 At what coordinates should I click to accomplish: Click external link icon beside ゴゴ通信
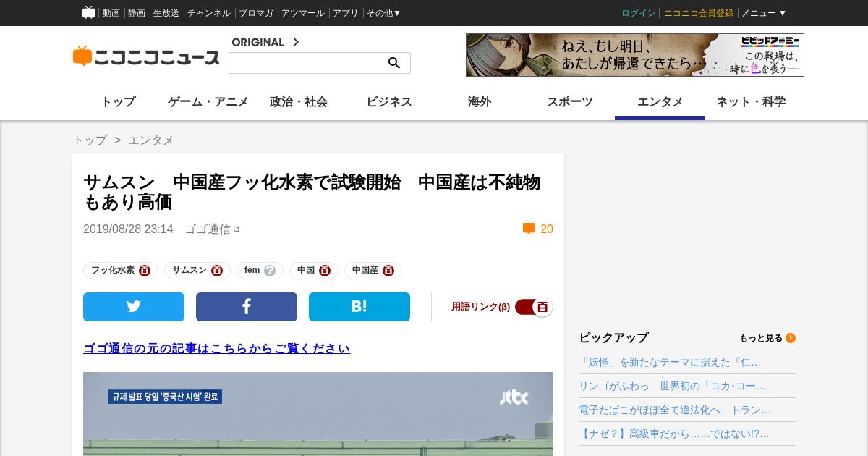click(237, 229)
